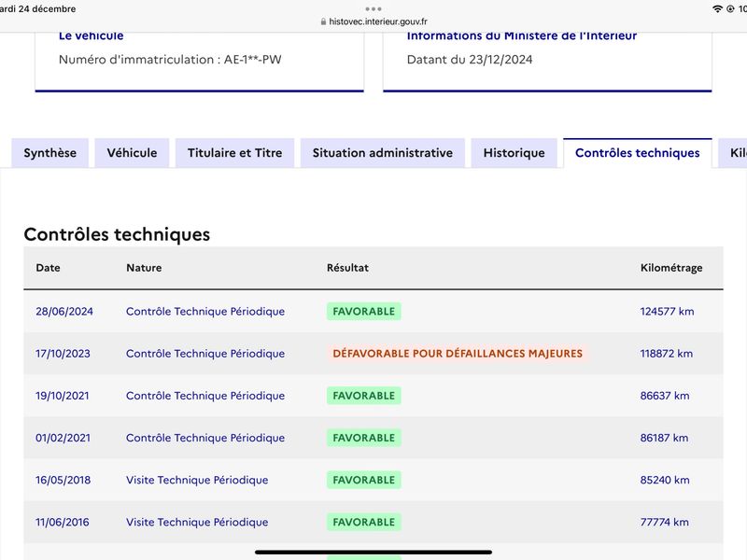Click Contrôle Technique Périodique for 17/10/2023
Viewport: 747px width, 560px height.
pyautogui.click(x=205, y=354)
